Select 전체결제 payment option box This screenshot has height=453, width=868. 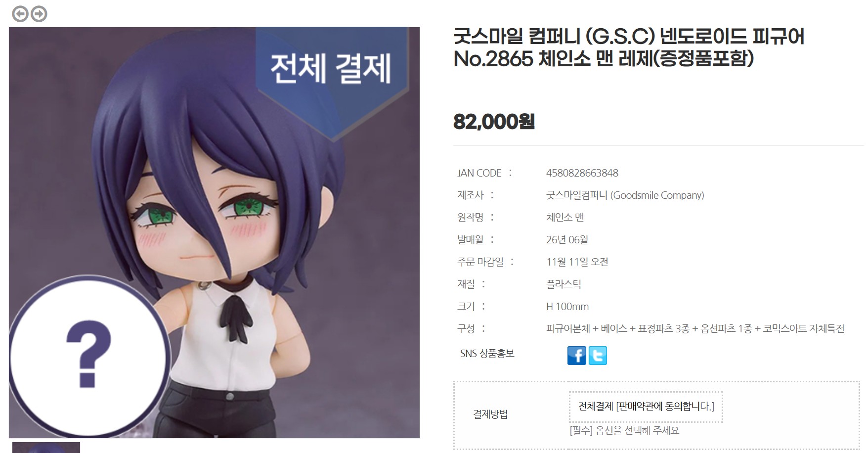[x=646, y=407]
